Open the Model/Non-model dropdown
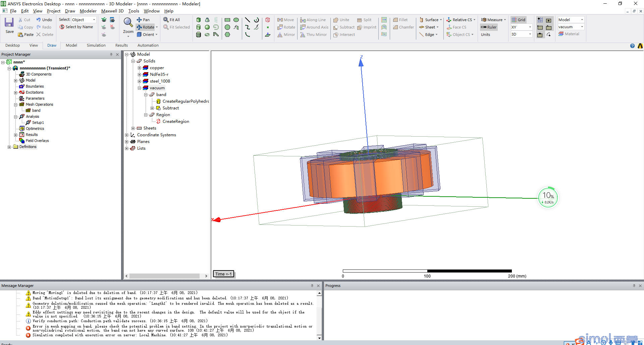The height and width of the screenshot is (345, 644). point(571,20)
